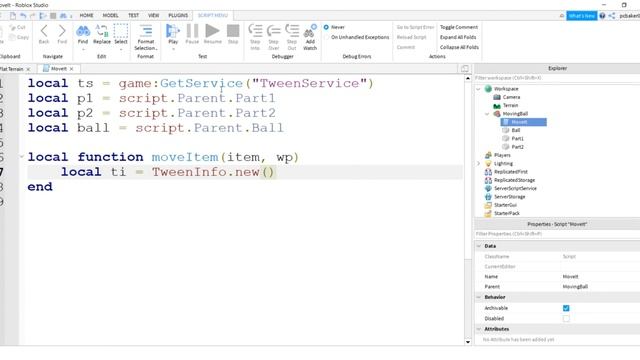Switch to the Flat Terrain document tab
640x360 pixels.
tap(12, 69)
